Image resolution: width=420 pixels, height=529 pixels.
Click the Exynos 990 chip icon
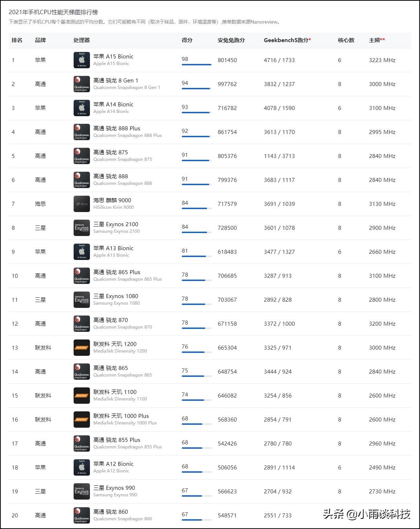tap(82, 491)
